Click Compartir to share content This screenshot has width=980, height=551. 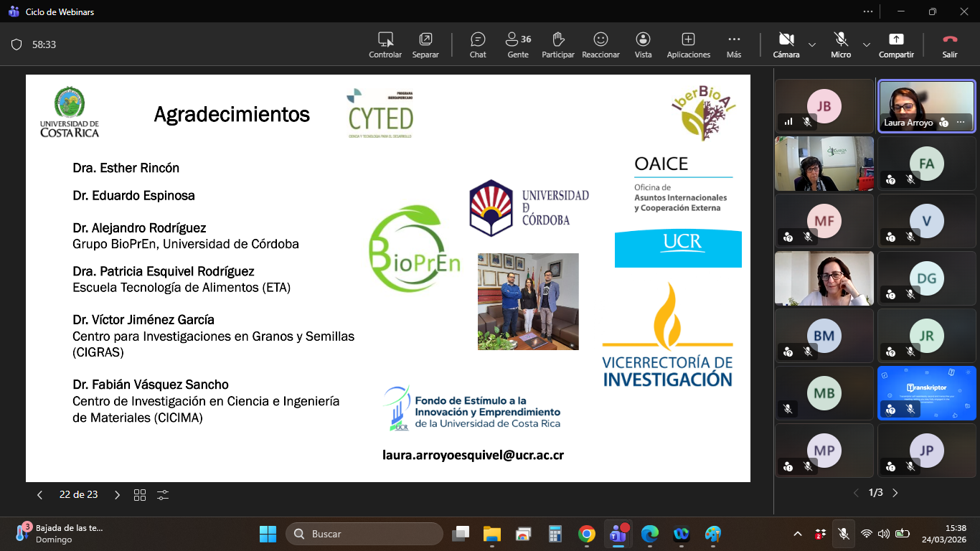tap(896, 44)
